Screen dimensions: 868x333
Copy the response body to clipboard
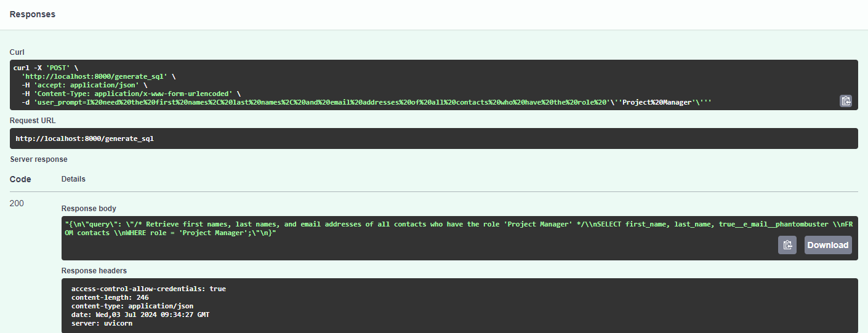pos(787,245)
